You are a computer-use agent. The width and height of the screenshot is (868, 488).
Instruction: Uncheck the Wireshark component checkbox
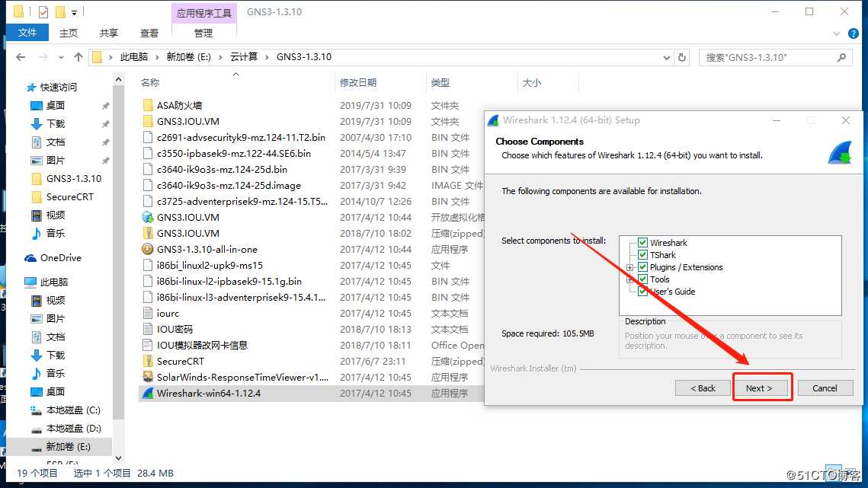point(642,242)
